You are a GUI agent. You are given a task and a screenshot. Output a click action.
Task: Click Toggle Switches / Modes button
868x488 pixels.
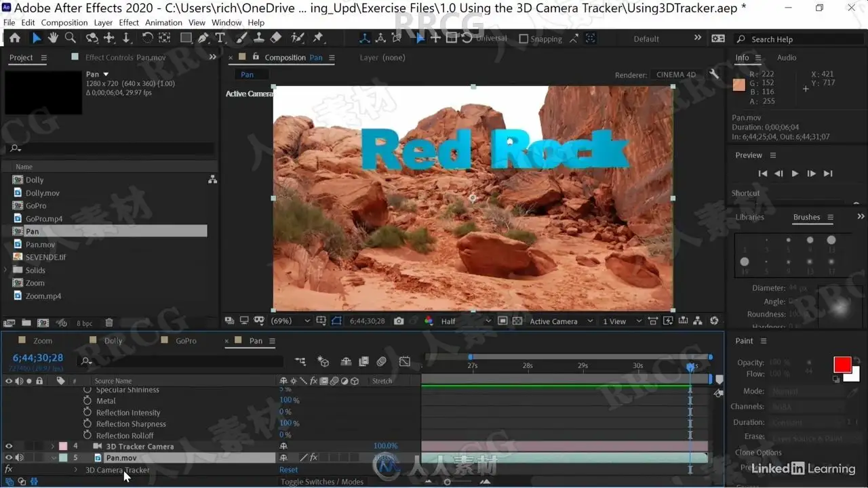322,482
